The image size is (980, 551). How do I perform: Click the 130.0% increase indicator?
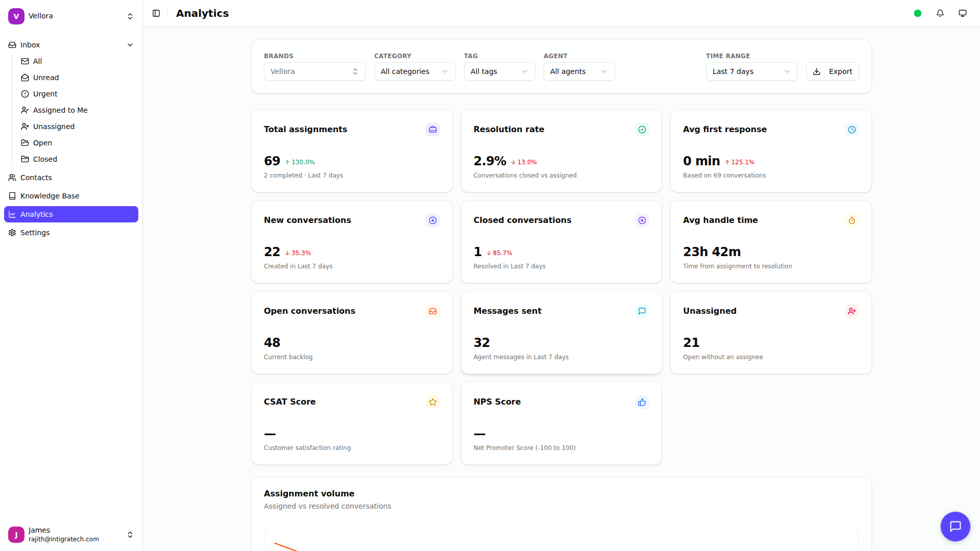pos(300,162)
